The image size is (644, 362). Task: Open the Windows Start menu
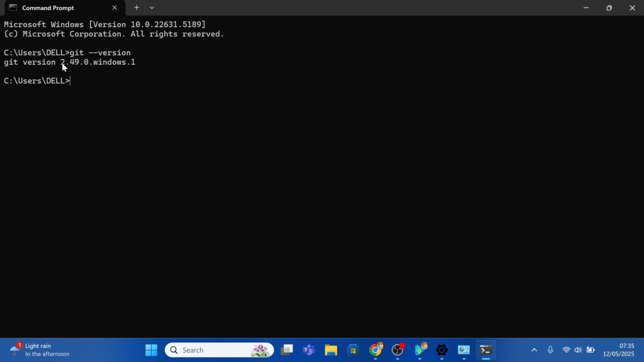(151, 350)
